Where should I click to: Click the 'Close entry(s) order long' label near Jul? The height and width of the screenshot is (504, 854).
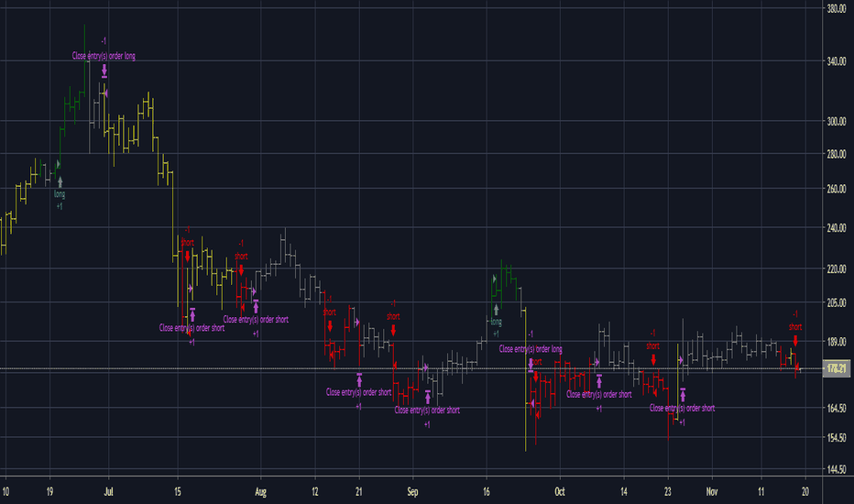(x=104, y=56)
